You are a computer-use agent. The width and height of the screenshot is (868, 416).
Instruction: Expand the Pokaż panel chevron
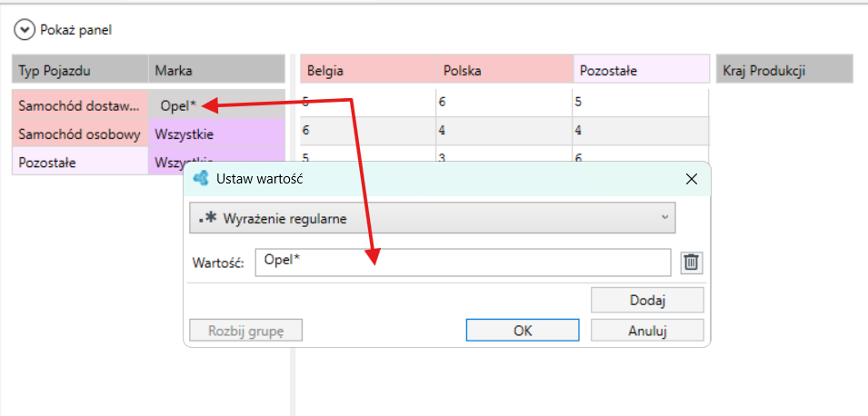coord(25,30)
